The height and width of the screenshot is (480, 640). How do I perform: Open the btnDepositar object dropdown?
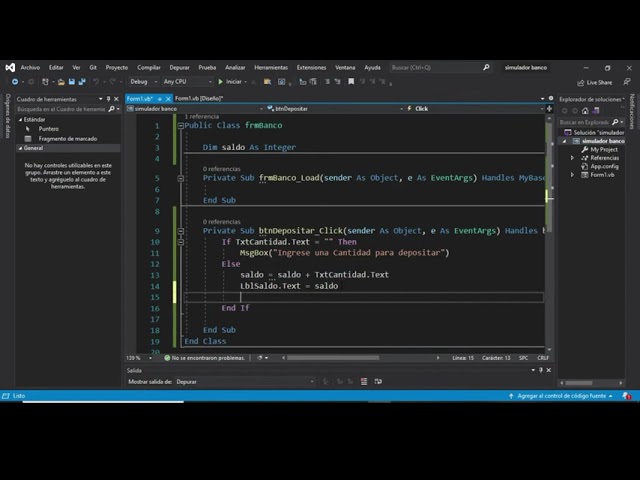(335, 109)
